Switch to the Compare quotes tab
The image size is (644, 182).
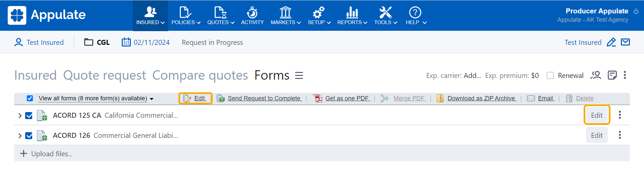pos(200,76)
